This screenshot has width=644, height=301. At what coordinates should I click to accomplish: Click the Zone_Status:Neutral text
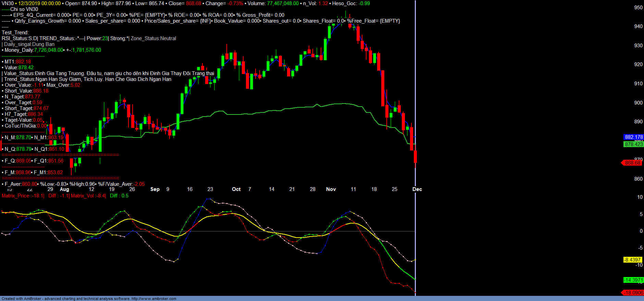click(x=153, y=38)
